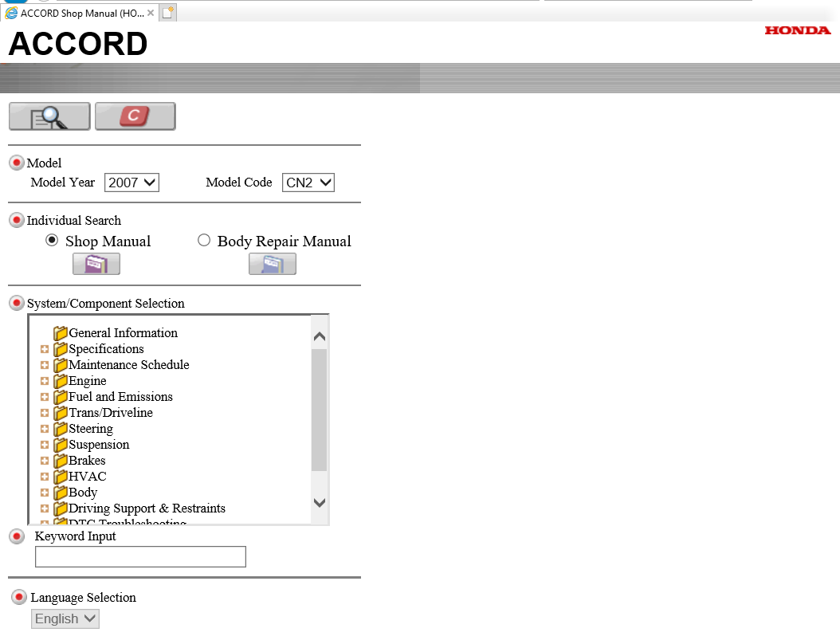Click the Maintenance Schedule folder icon
The height and width of the screenshot is (640, 840).
[x=60, y=365]
